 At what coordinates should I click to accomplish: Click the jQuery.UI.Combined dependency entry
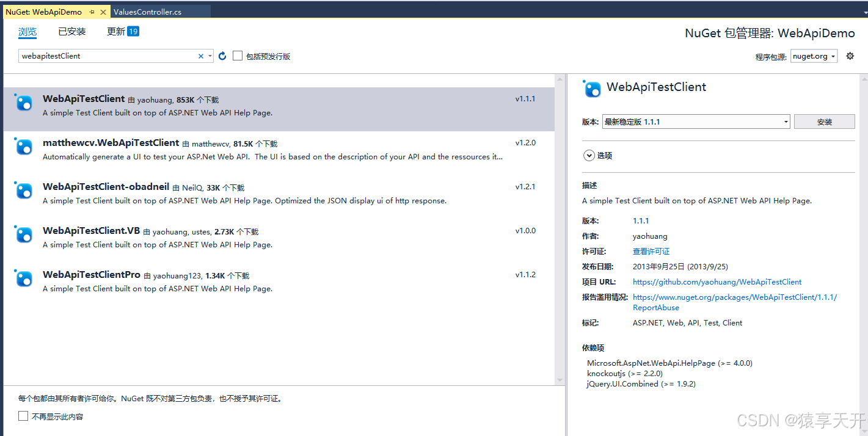click(641, 384)
